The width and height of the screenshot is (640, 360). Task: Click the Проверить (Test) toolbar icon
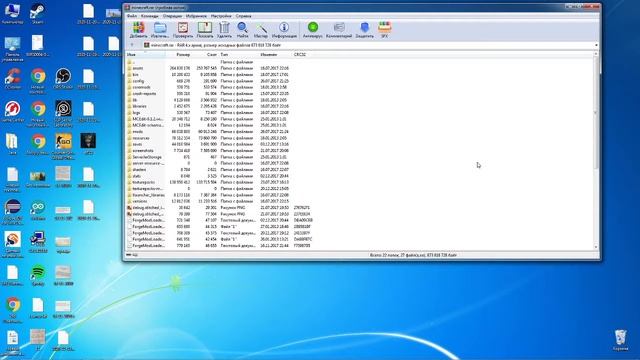[x=182, y=30]
